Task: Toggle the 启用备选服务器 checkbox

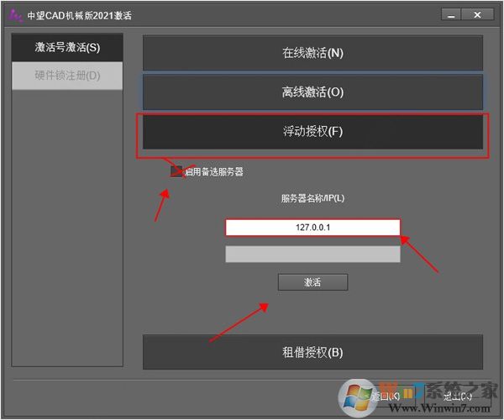Action: 176,171
